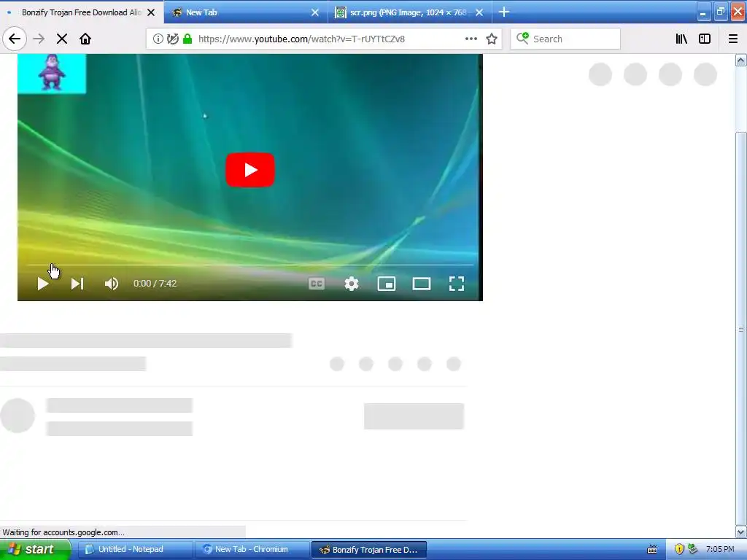Click the green secure connection padlock

point(187,39)
